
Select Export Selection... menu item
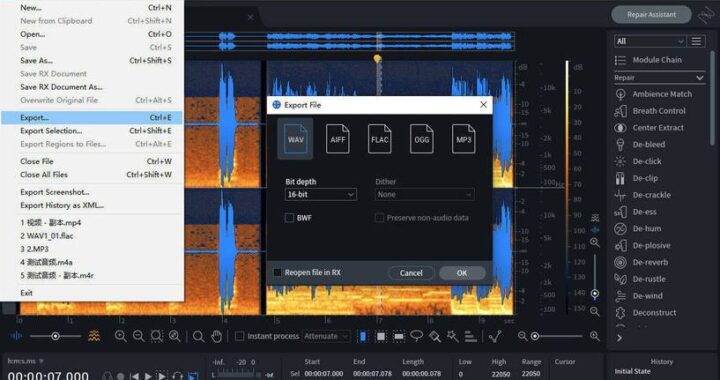[92, 131]
